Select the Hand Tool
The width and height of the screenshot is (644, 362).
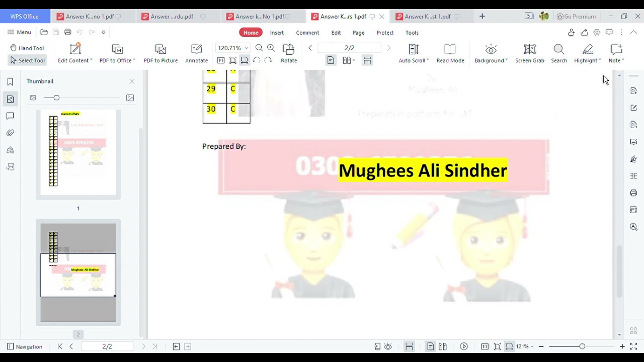(27, 48)
